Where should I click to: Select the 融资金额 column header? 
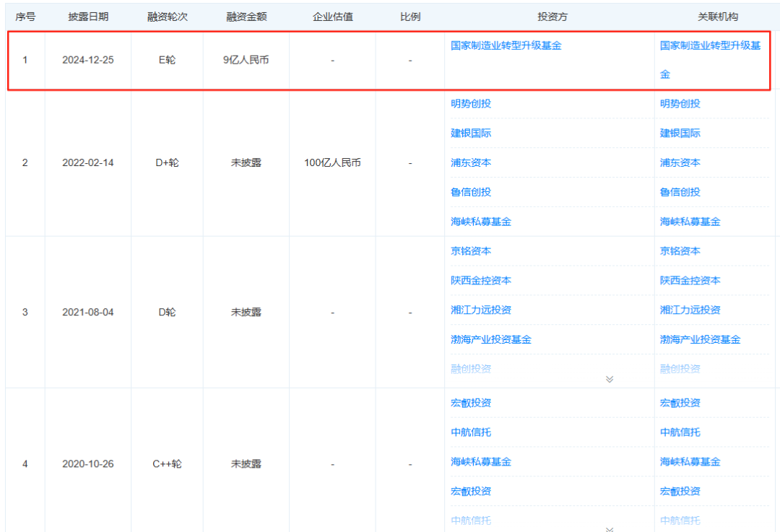246,17
